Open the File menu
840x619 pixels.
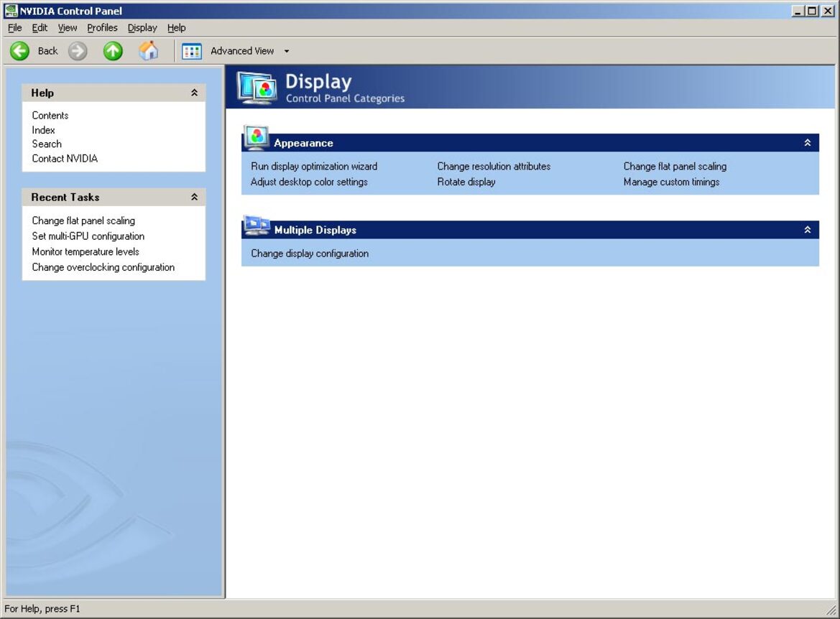coord(15,28)
